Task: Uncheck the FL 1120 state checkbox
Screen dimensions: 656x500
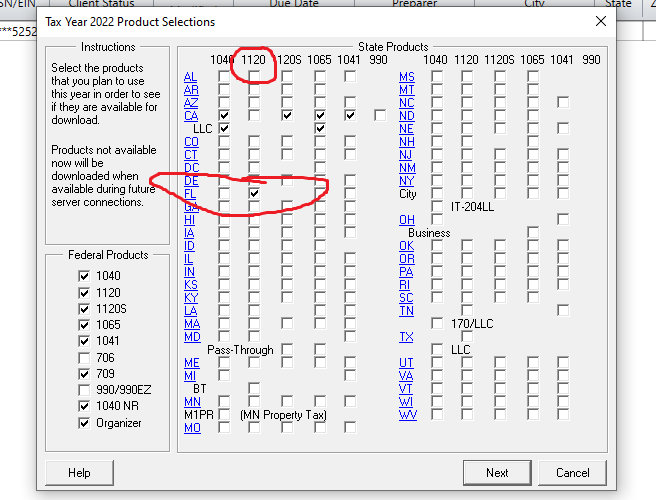Action: tap(254, 193)
